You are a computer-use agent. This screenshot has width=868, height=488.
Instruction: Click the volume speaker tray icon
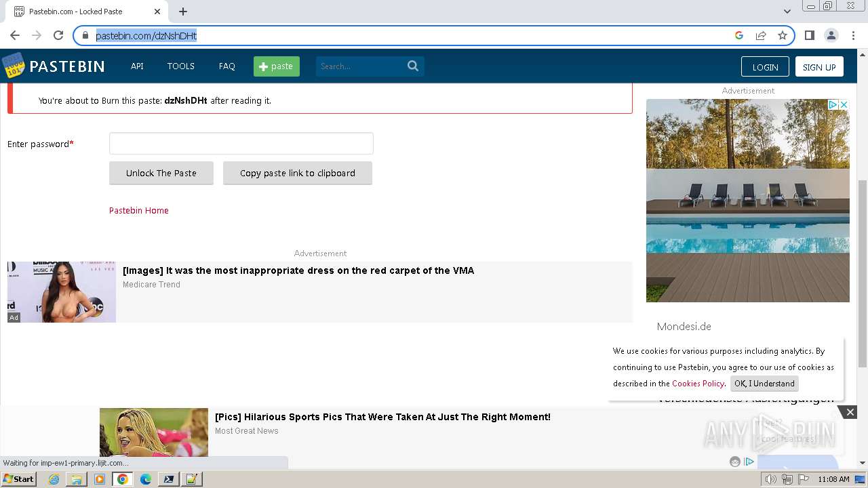tap(771, 479)
